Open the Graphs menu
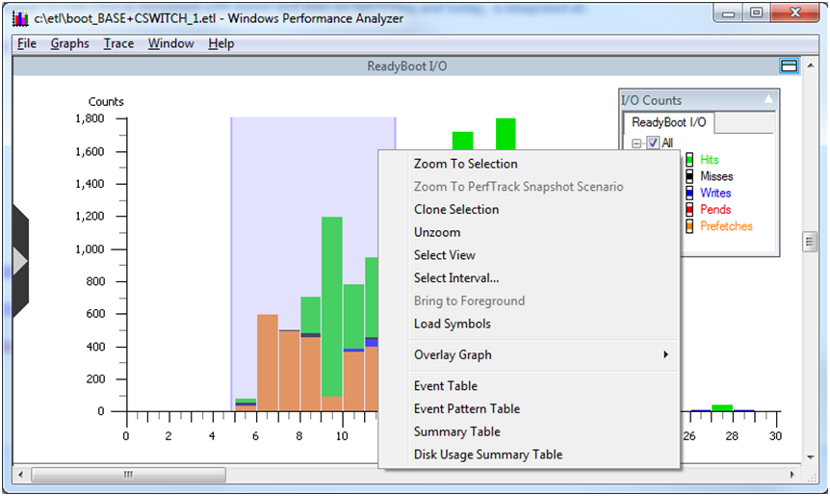The width and height of the screenshot is (830, 496). pos(70,43)
